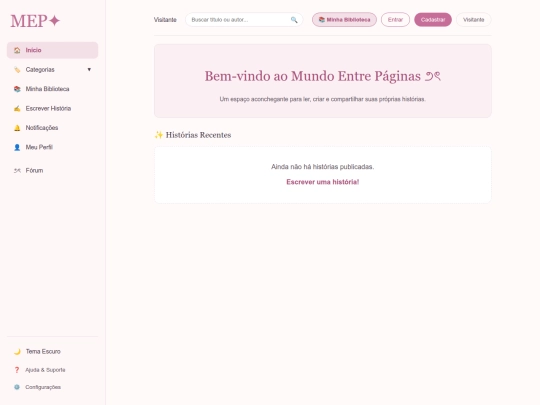The width and height of the screenshot is (540, 405).
Task: Open Categorias in the sidebar
Action: 52,70
